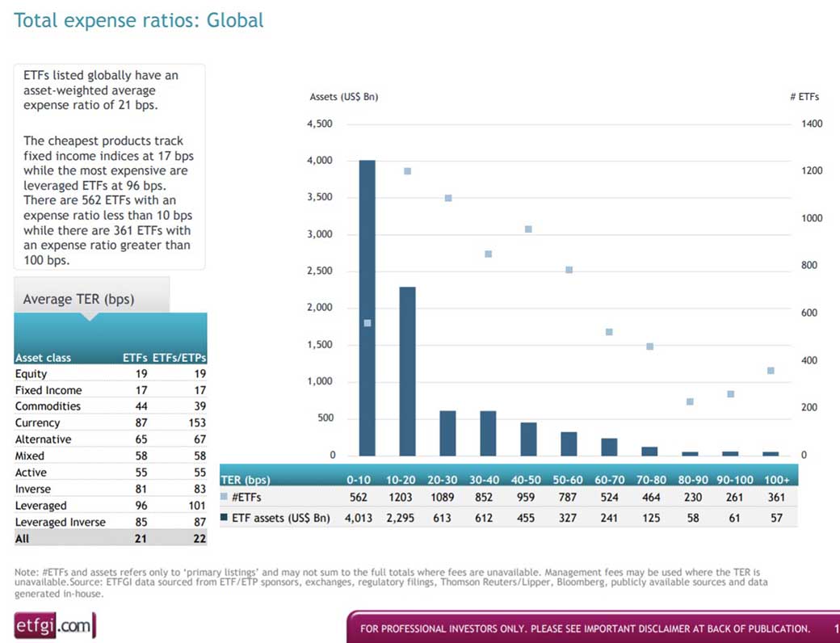The image size is (840, 643).
Task: Click the 100+ TER column header
Action: (777, 480)
